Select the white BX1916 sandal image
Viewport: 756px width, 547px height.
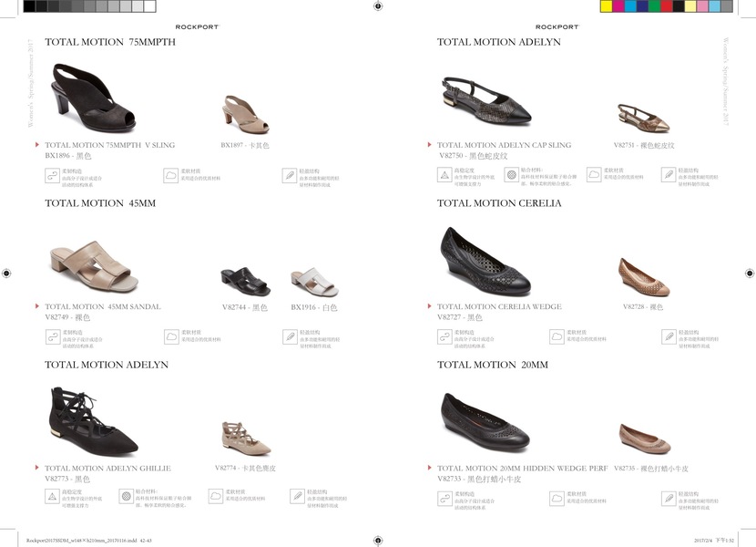click(315, 282)
